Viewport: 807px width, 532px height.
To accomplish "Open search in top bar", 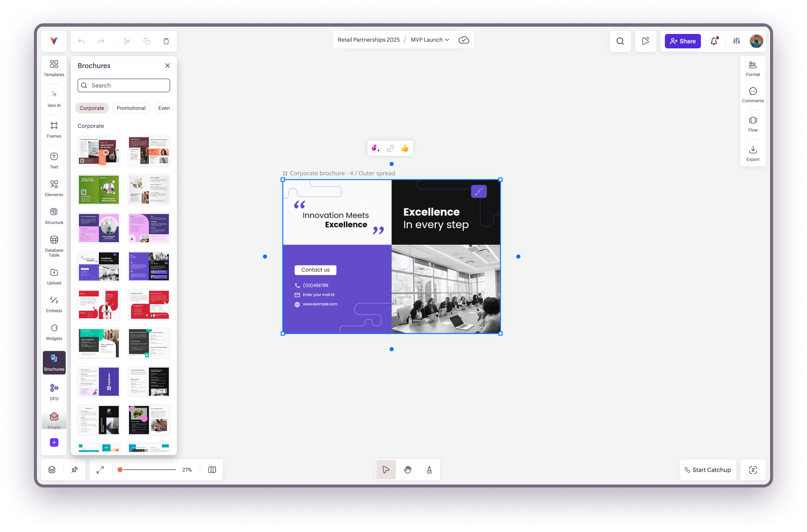I will [620, 41].
